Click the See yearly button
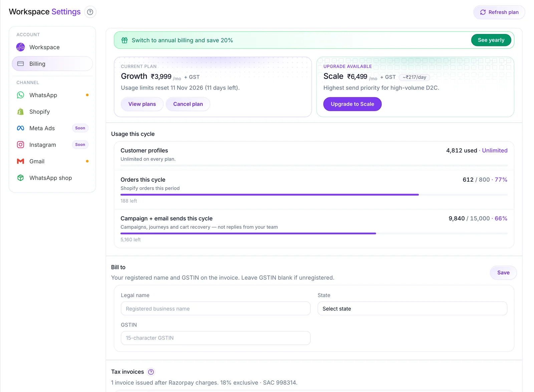The image size is (534, 392). coord(491,40)
